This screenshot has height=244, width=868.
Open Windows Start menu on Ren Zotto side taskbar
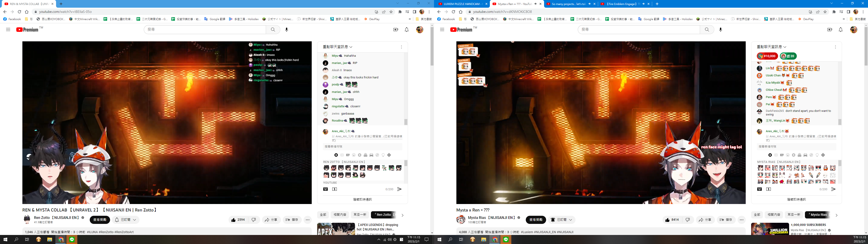[x=5, y=240]
